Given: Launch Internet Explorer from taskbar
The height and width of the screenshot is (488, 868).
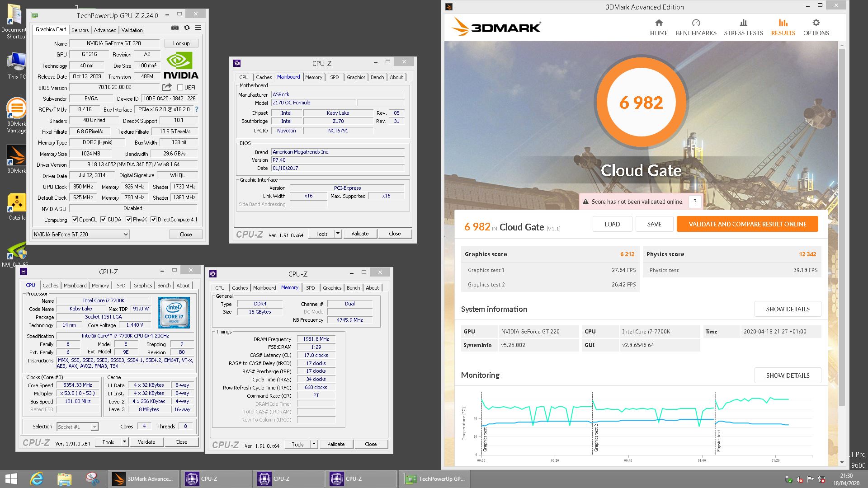Looking at the screenshot, I should pyautogui.click(x=37, y=479).
